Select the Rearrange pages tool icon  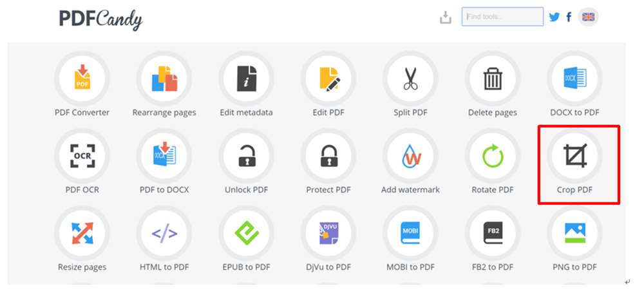coord(164,79)
